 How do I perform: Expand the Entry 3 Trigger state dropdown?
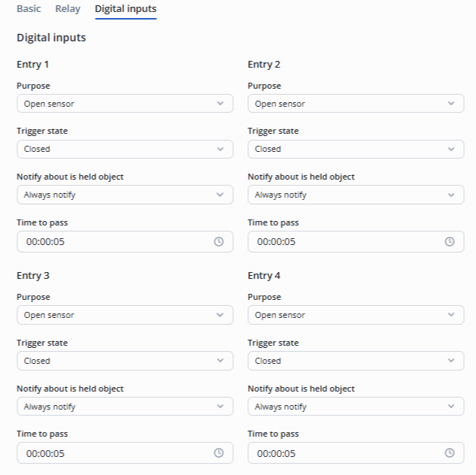tap(125, 361)
